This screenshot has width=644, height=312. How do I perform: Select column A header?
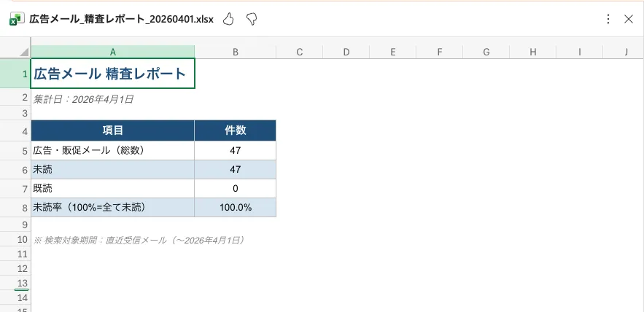click(113, 52)
